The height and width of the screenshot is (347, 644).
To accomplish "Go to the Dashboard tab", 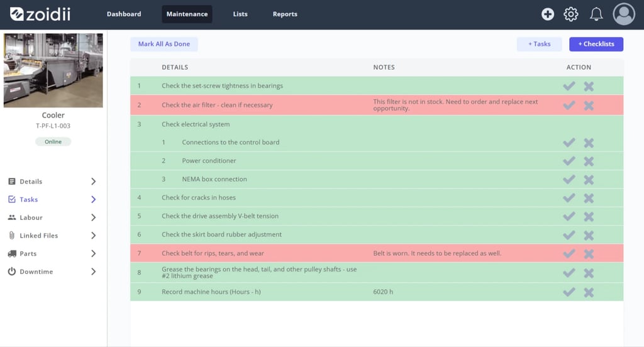I will pos(124,14).
